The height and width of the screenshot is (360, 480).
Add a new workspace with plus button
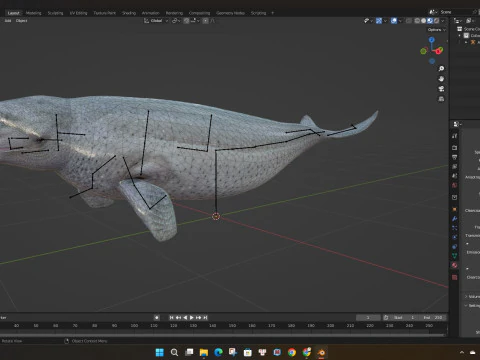[272, 13]
